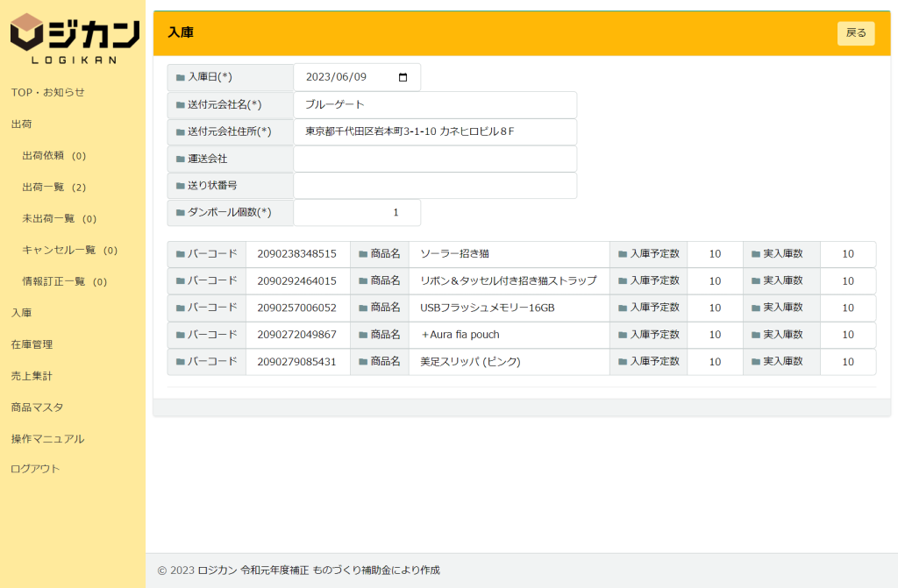
Task: Click the ダンボール個数 number field
Action: [356, 213]
